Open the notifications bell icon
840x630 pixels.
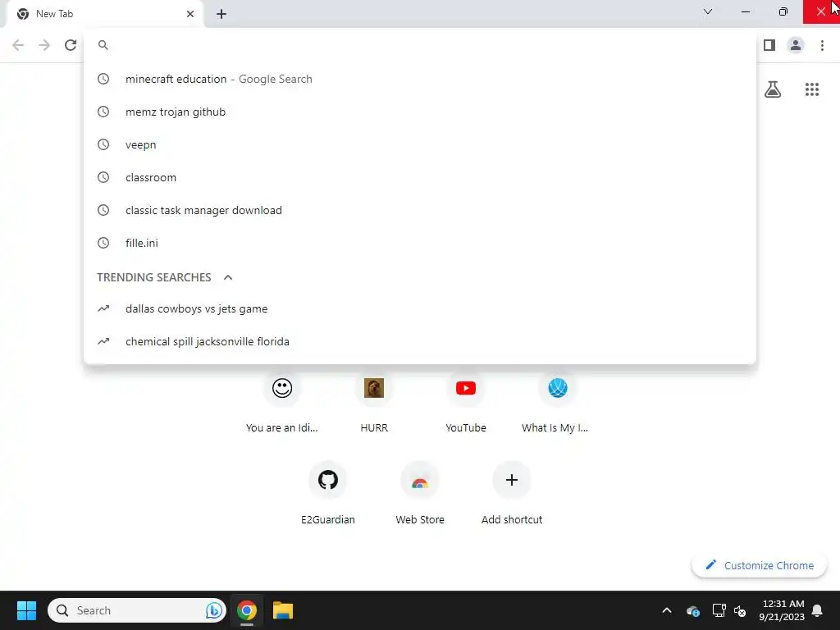817,610
